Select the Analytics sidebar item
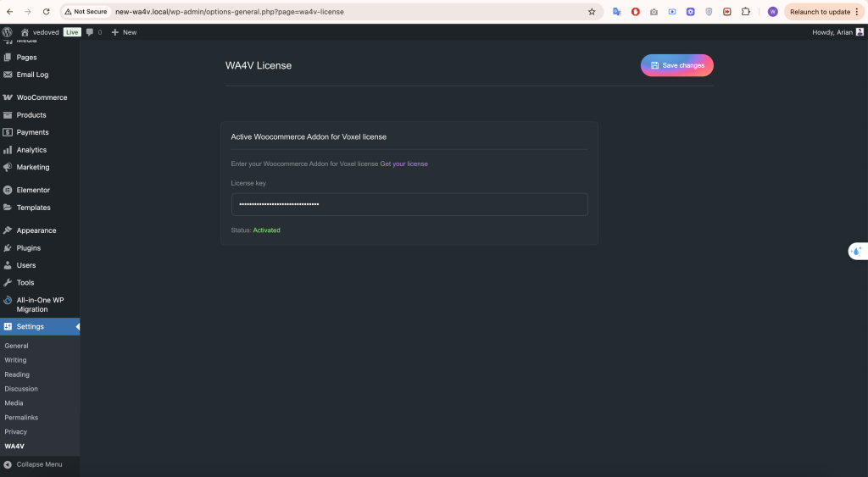 coord(31,150)
